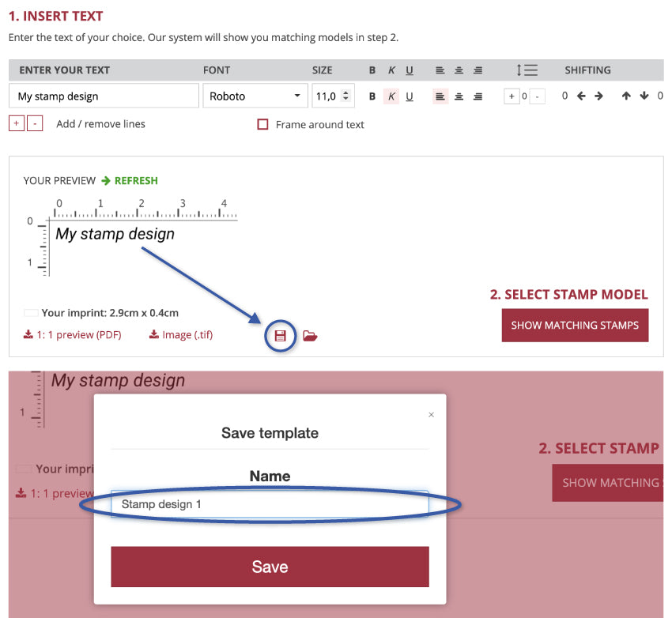Download the 1:1 preview (PDF) link
Screen dimensions: 672x618
pyautogui.click(x=73, y=335)
